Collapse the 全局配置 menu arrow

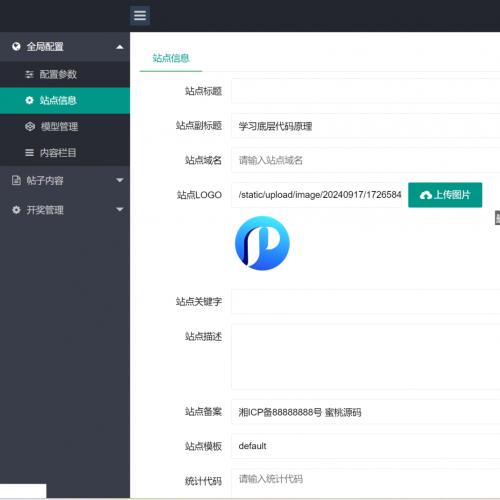point(119,47)
